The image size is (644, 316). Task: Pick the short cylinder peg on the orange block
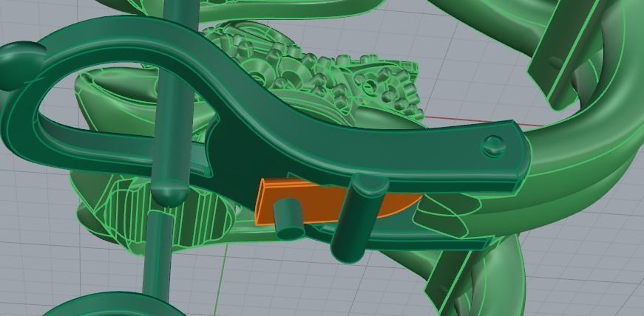click(290, 219)
